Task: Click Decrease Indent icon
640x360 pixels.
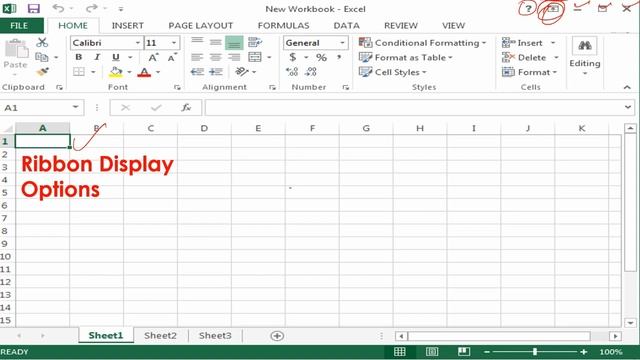Action: 197,72
